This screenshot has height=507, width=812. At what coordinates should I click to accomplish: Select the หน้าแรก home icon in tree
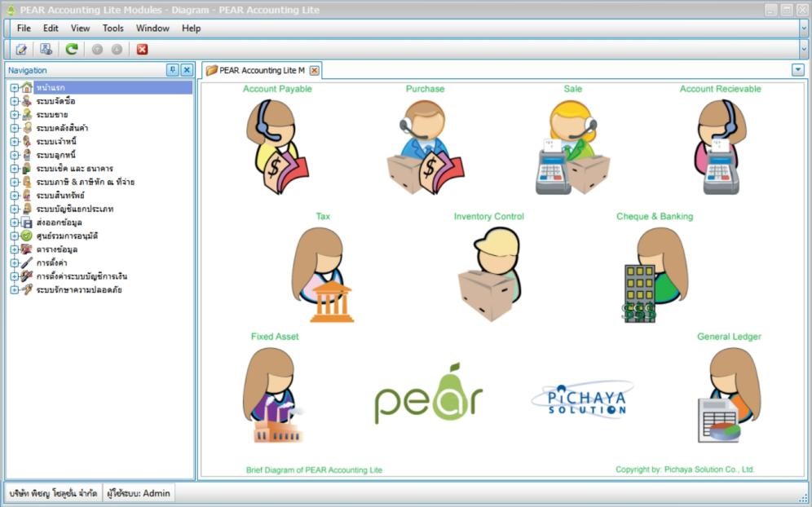(x=27, y=87)
